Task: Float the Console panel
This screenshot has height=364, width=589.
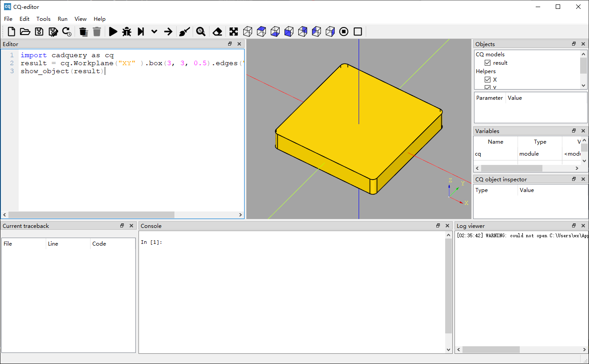Action: click(438, 226)
